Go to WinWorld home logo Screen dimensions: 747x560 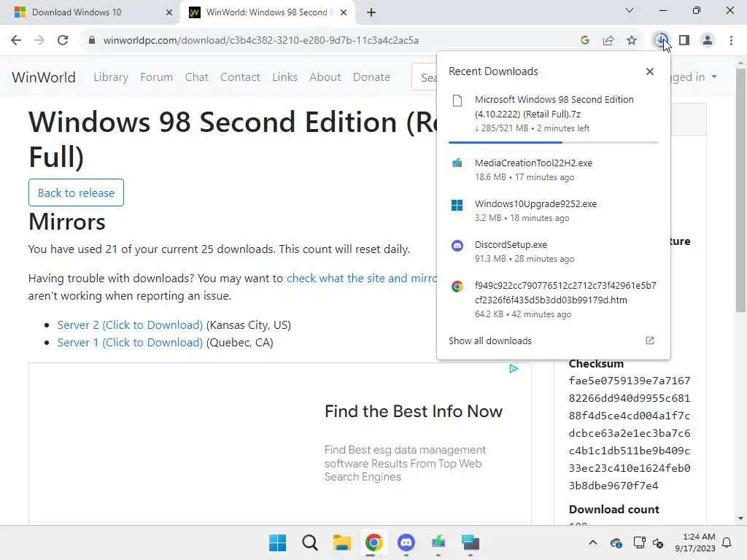point(44,77)
